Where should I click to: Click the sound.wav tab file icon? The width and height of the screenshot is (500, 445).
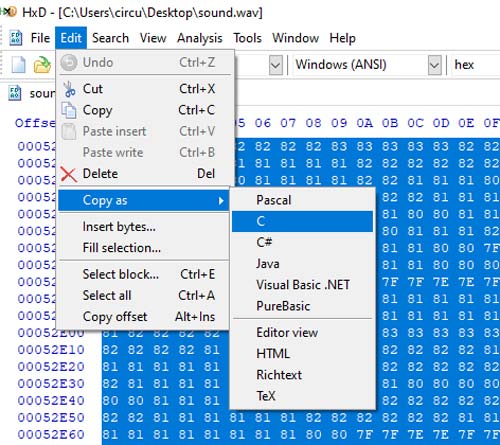pos(15,93)
